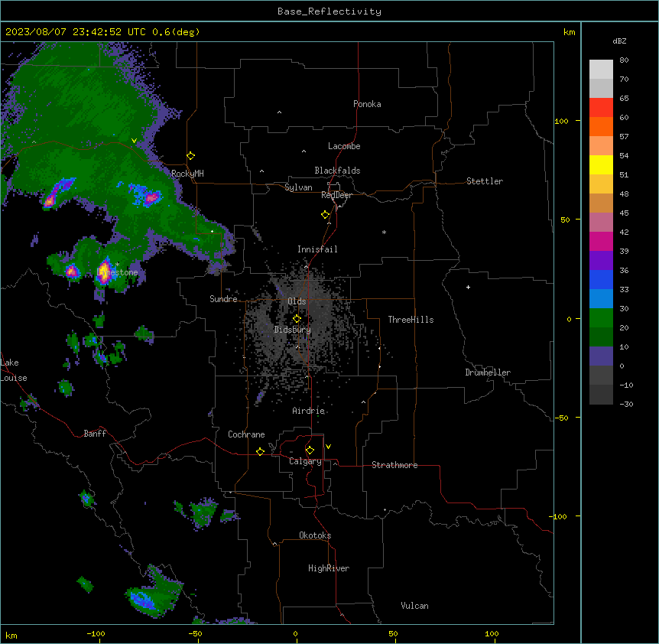Click the Okotoks label
The image size is (659, 644).
coord(315,535)
